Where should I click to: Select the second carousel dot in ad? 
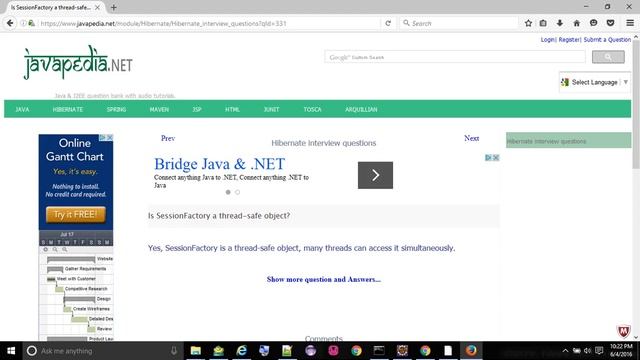238,192
